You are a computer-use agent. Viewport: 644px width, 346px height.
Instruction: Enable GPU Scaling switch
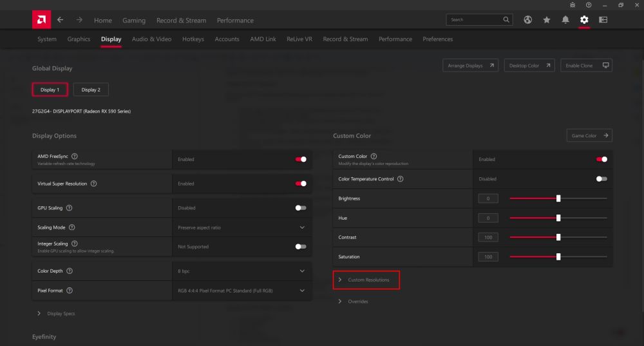click(301, 208)
